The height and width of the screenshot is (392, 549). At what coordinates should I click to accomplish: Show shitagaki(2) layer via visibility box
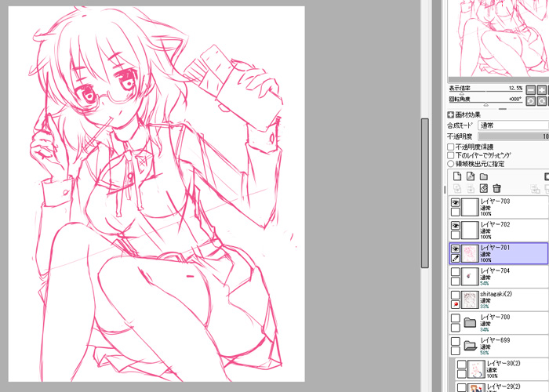tap(455, 295)
